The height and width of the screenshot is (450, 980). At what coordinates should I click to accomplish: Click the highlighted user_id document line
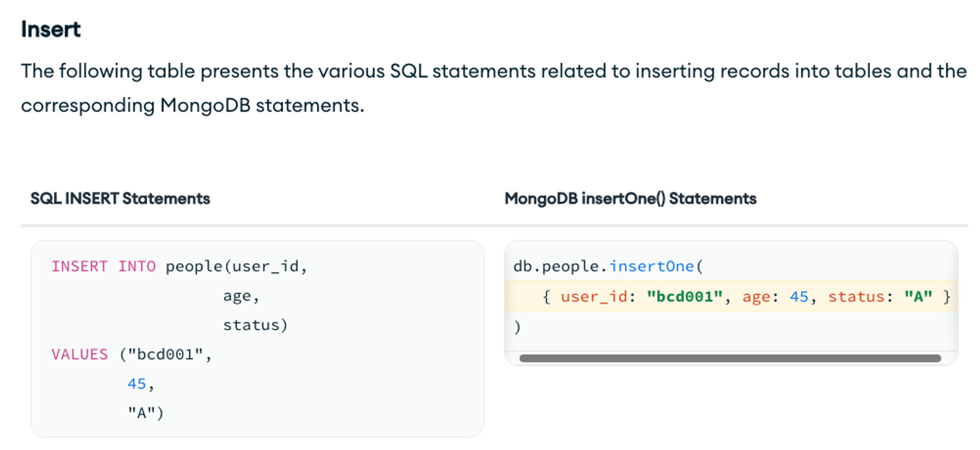click(x=731, y=296)
